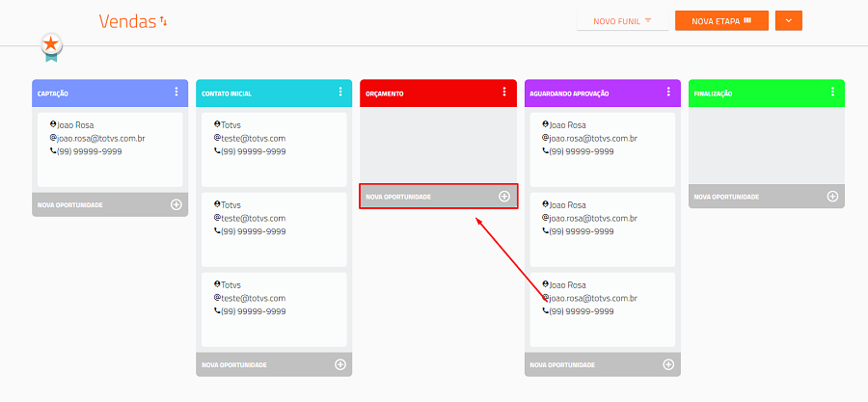Expand the orange chevron dropdown button
Screen dimensions: 868x402
coord(789,20)
